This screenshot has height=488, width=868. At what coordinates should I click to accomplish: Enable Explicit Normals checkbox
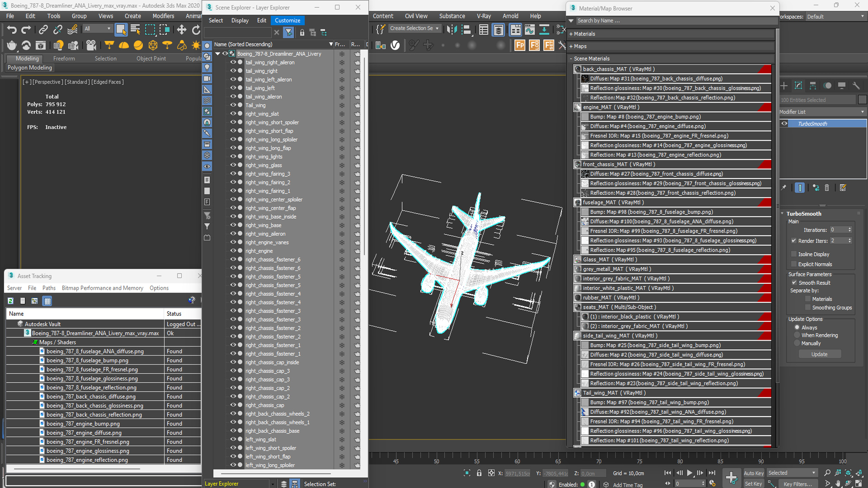click(x=794, y=264)
